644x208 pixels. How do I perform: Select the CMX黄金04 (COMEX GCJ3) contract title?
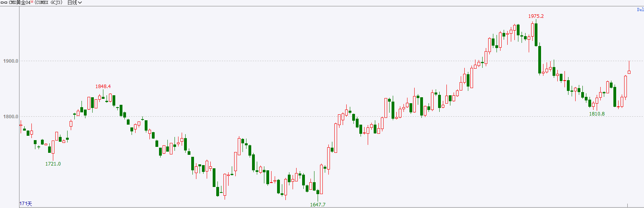pyautogui.click(x=35, y=3)
